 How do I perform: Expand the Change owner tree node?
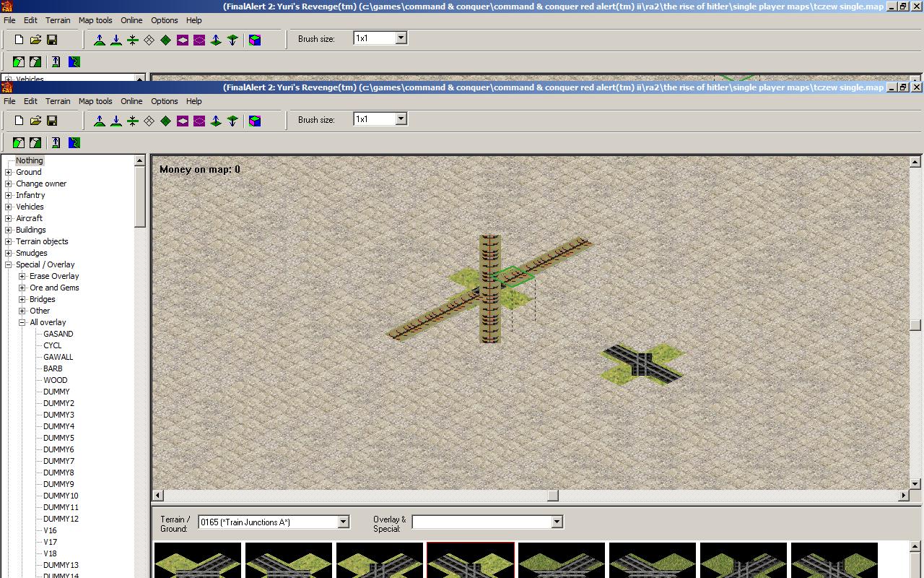point(9,184)
